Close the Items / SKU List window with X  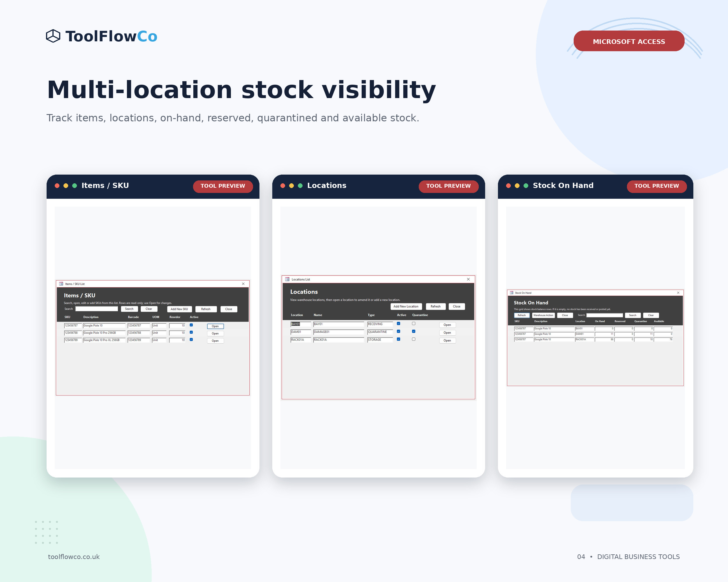[243, 284]
